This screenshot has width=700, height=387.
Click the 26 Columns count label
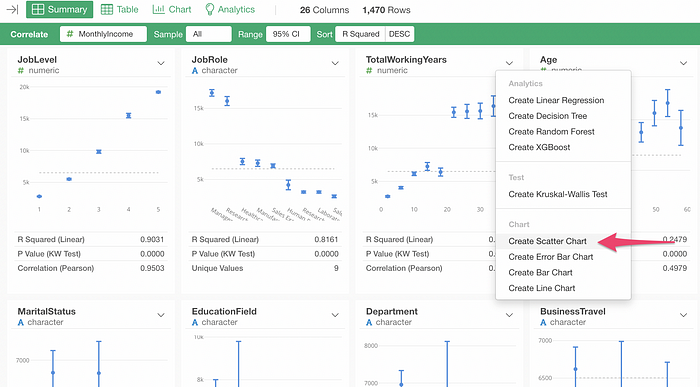click(324, 10)
